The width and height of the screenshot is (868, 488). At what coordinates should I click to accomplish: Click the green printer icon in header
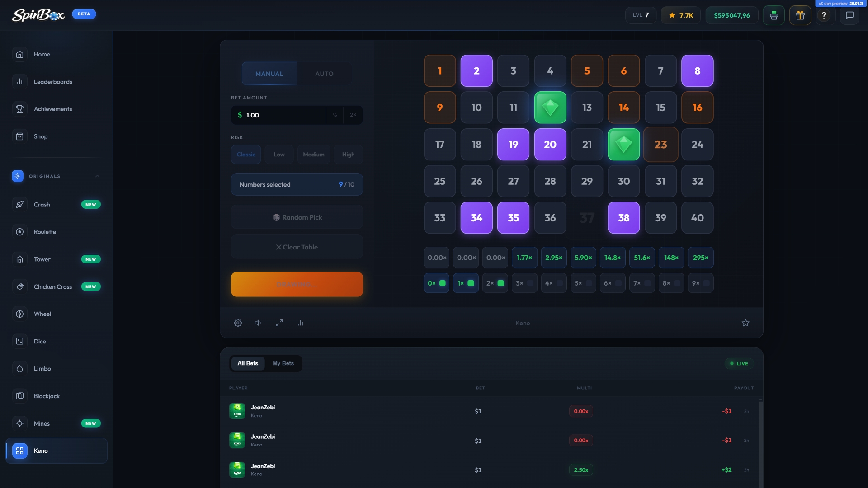[774, 15]
